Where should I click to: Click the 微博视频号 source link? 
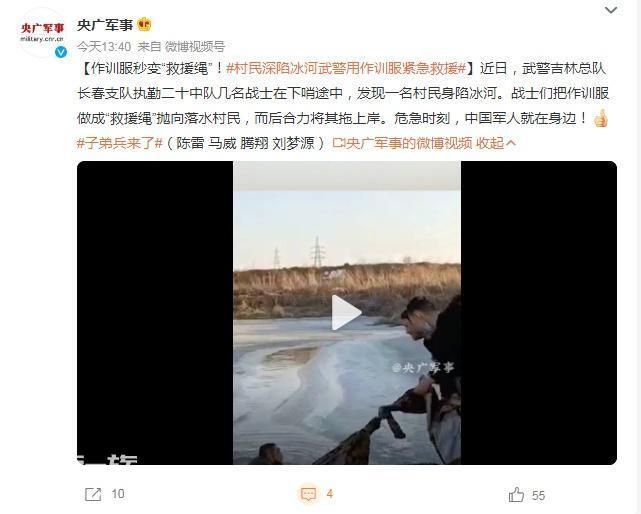(195, 47)
